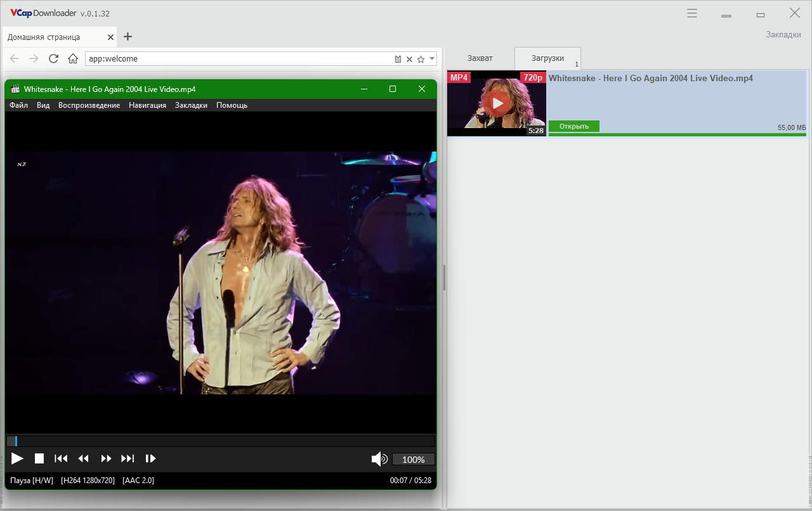Skip to the previous track
Image resolution: width=812 pixels, height=511 pixels.
[61, 458]
